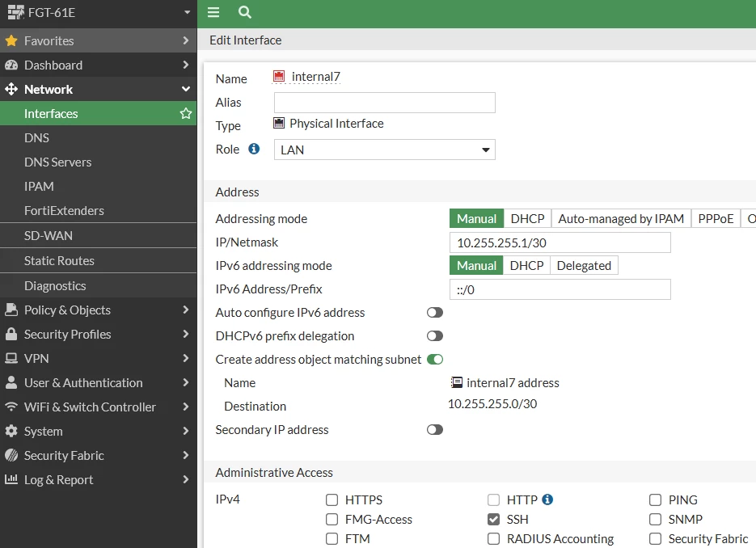Expand the Favorites menu chevron
The height and width of the screenshot is (548, 756).
186,40
